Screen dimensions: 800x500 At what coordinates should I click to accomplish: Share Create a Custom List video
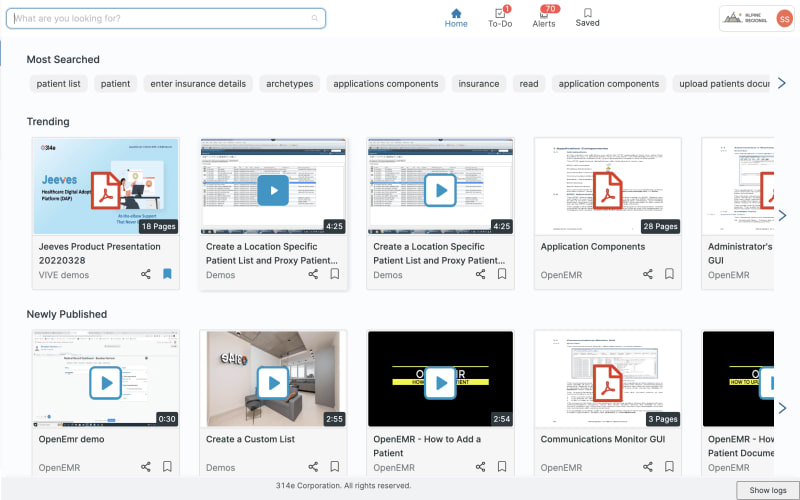tap(313, 467)
